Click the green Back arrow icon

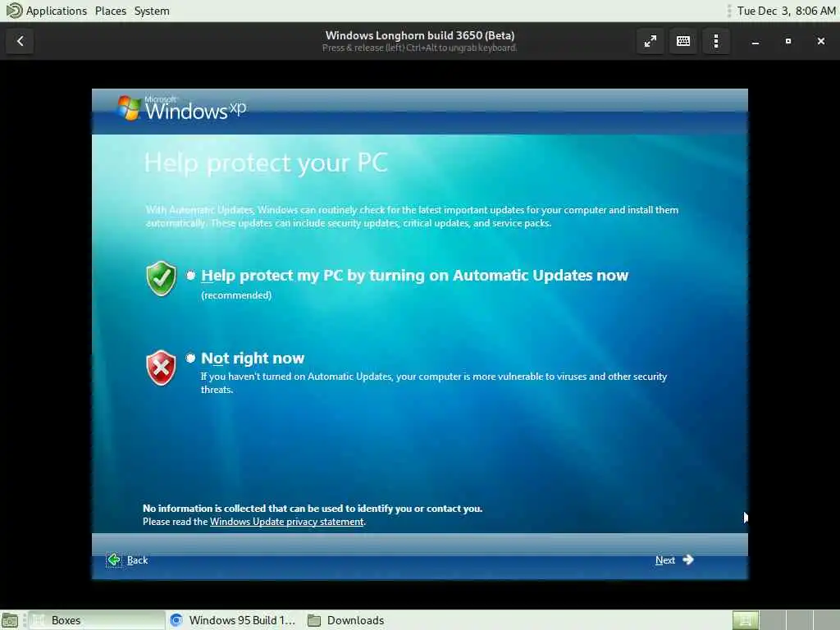tap(113, 560)
